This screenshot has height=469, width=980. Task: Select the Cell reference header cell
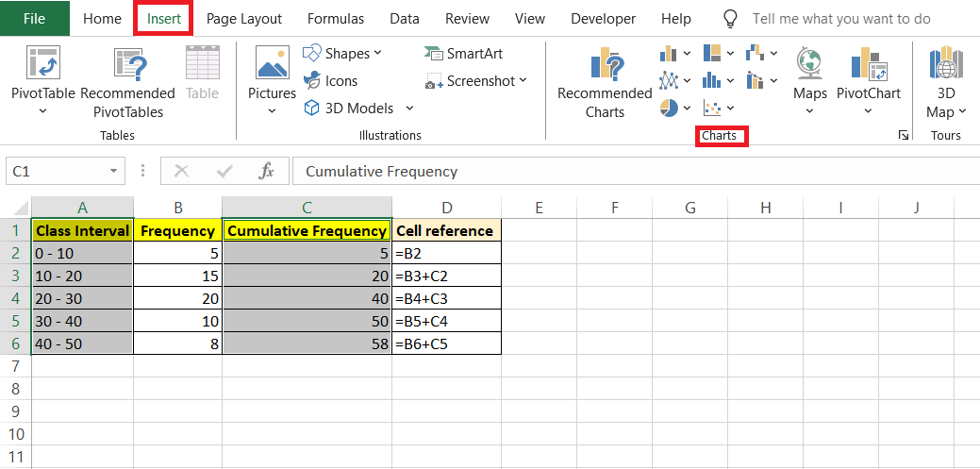(447, 231)
